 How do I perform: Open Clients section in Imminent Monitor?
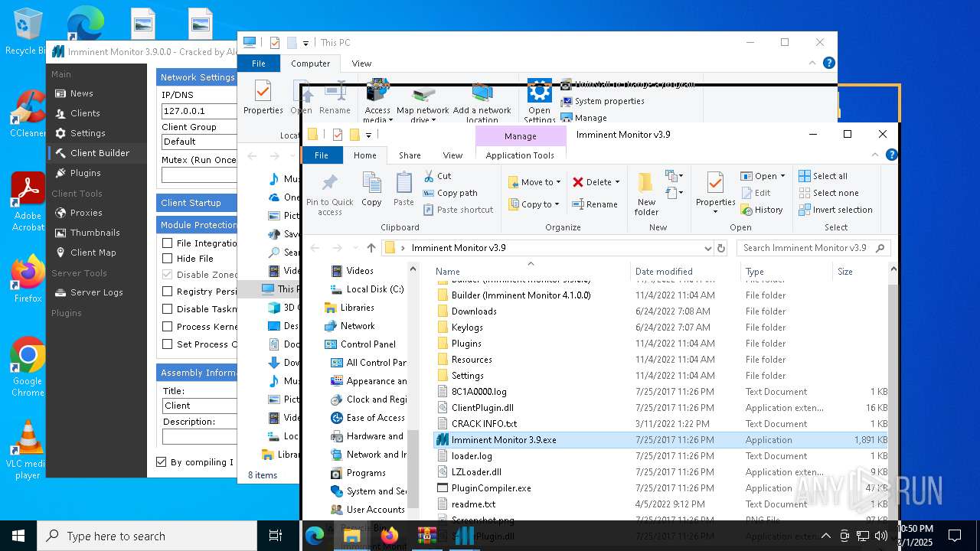click(x=85, y=113)
